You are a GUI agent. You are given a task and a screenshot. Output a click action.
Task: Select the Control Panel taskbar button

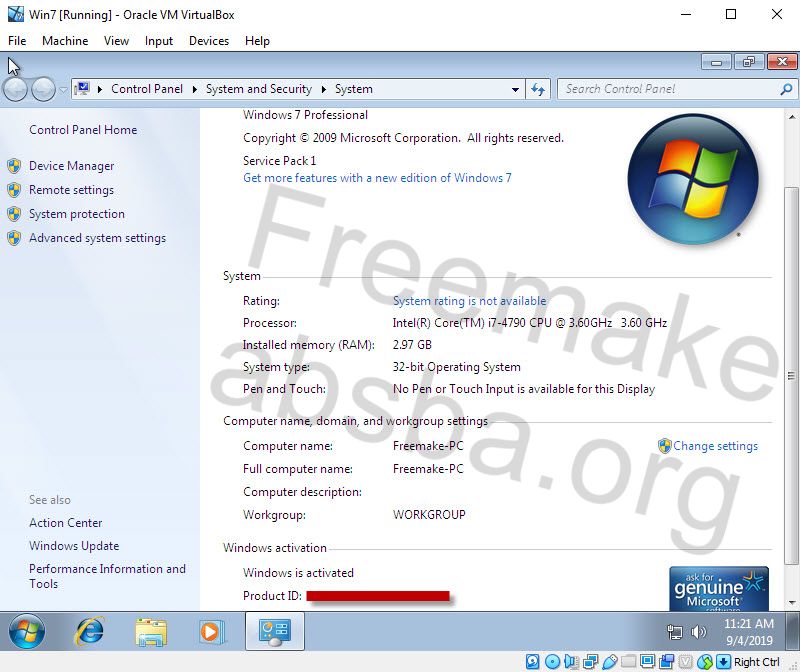pyautogui.click(x=274, y=631)
